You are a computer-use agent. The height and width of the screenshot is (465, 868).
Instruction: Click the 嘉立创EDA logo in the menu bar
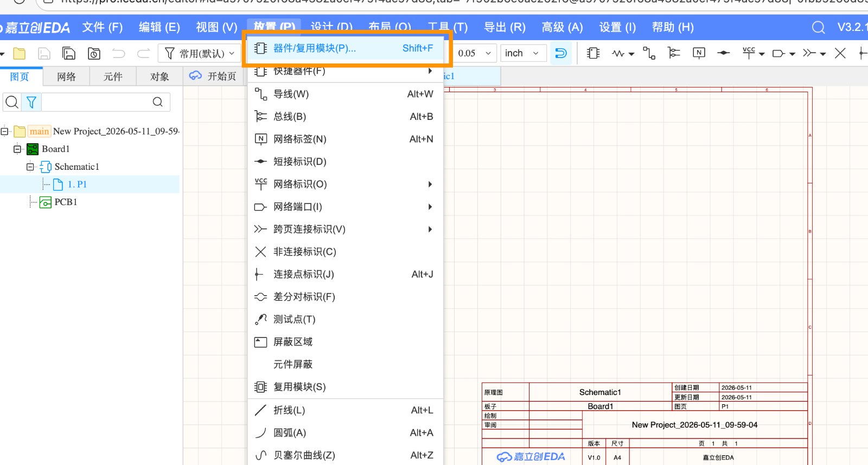(36, 27)
